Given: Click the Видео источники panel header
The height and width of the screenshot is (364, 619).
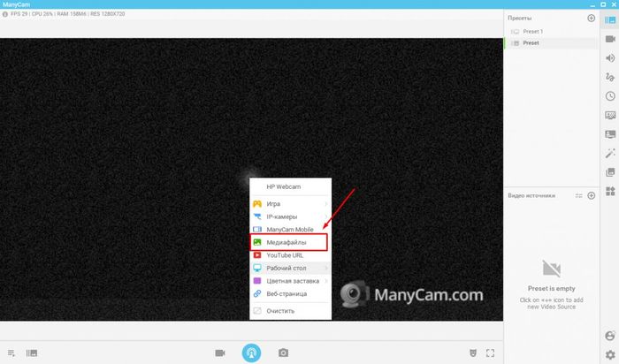Looking at the screenshot, I should coord(531,195).
